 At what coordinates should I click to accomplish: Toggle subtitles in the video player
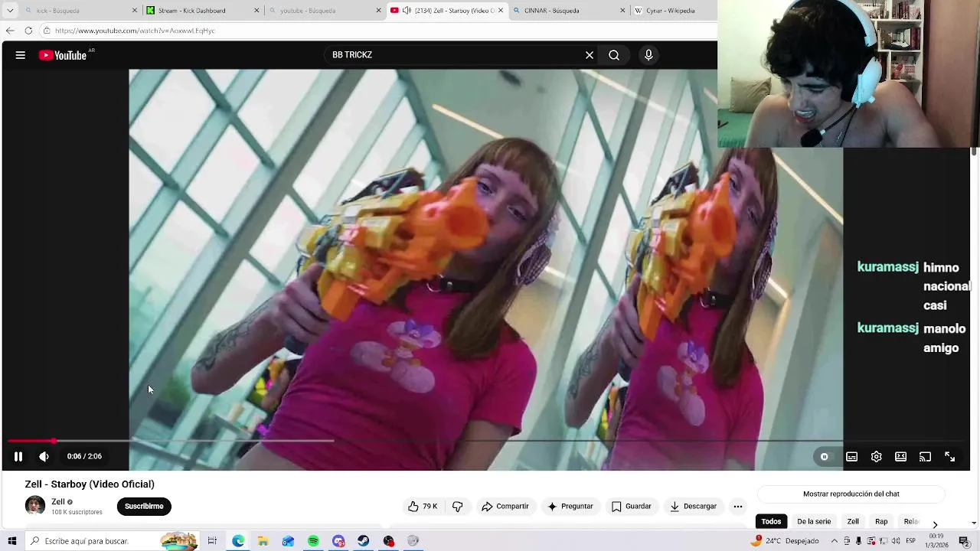click(851, 457)
